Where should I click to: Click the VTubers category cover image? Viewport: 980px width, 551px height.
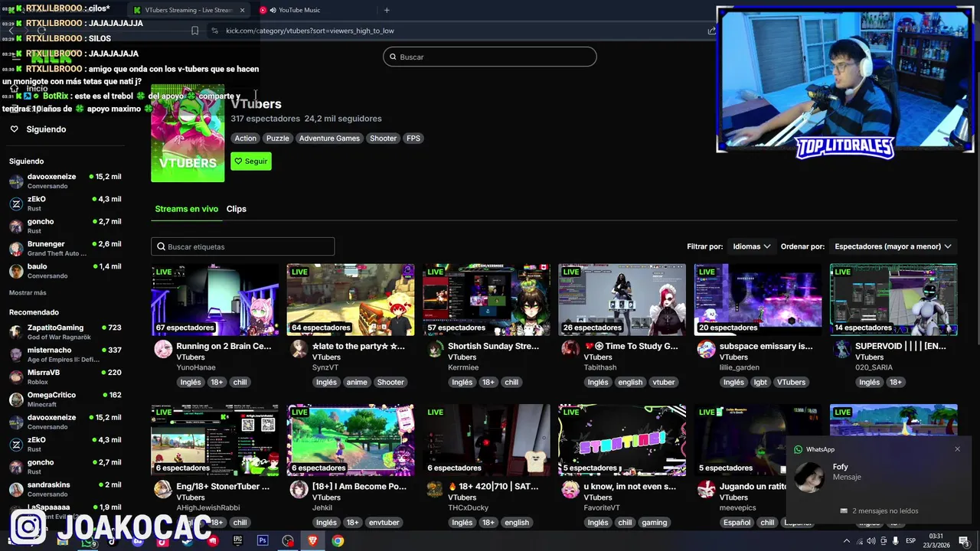[188, 133]
